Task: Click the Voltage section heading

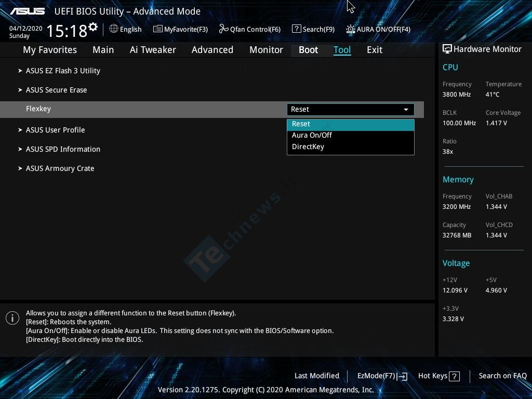Action: [x=456, y=263]
